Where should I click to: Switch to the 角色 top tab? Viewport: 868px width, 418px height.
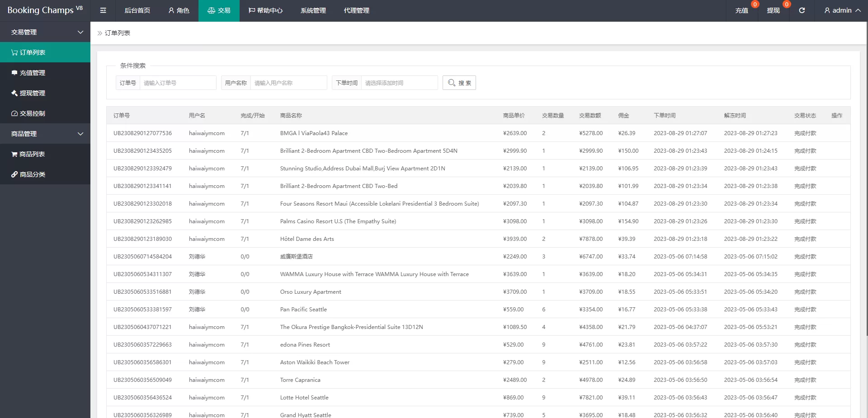pos(179,10)
